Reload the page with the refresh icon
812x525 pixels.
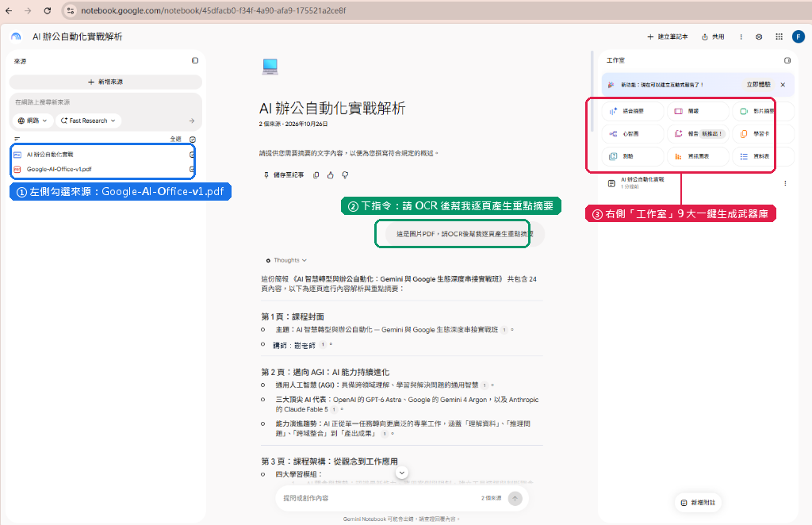[x=47, y=10]
